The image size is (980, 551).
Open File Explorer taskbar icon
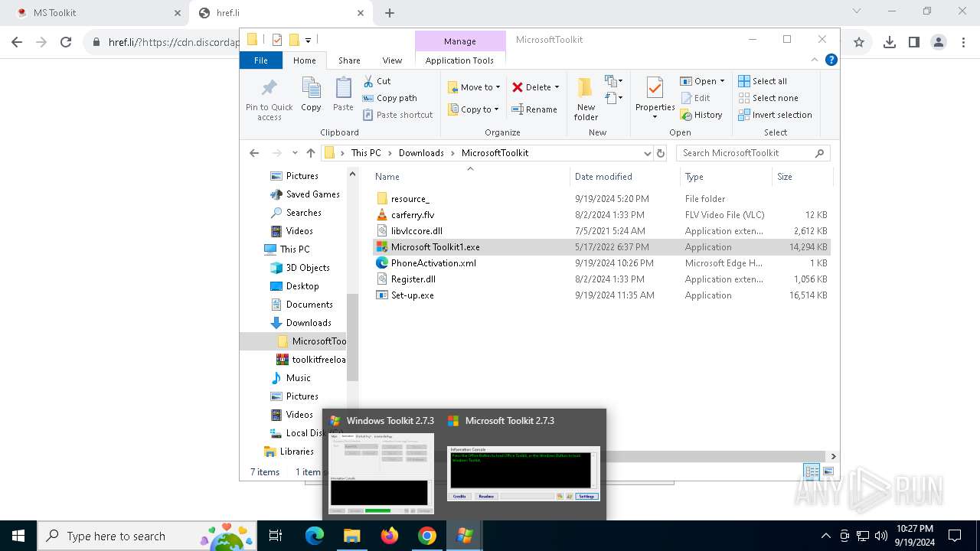click(x=352, y=536)
